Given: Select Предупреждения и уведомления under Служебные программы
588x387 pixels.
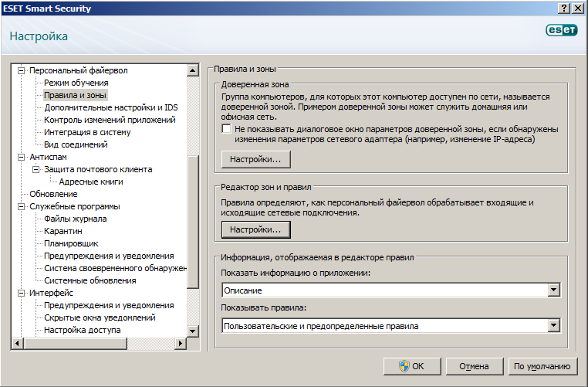Looking at the screenshot, I should click(x=109, y=256).
